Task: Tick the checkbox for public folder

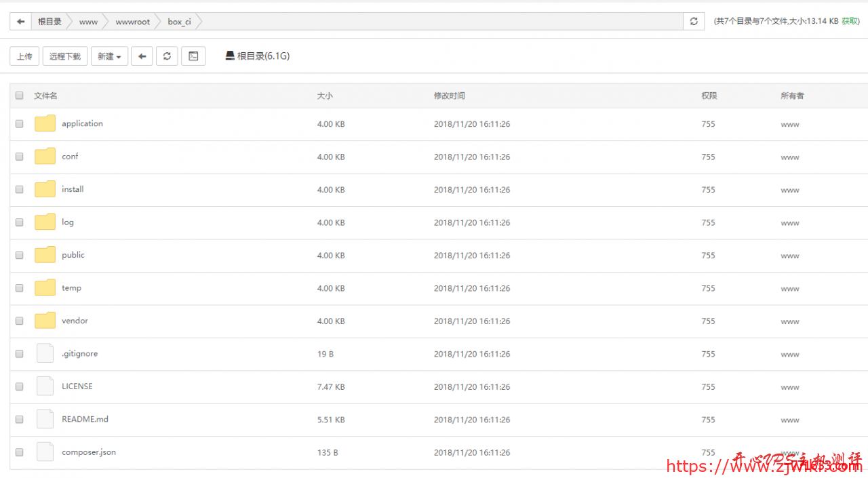Action: point(20,255)
